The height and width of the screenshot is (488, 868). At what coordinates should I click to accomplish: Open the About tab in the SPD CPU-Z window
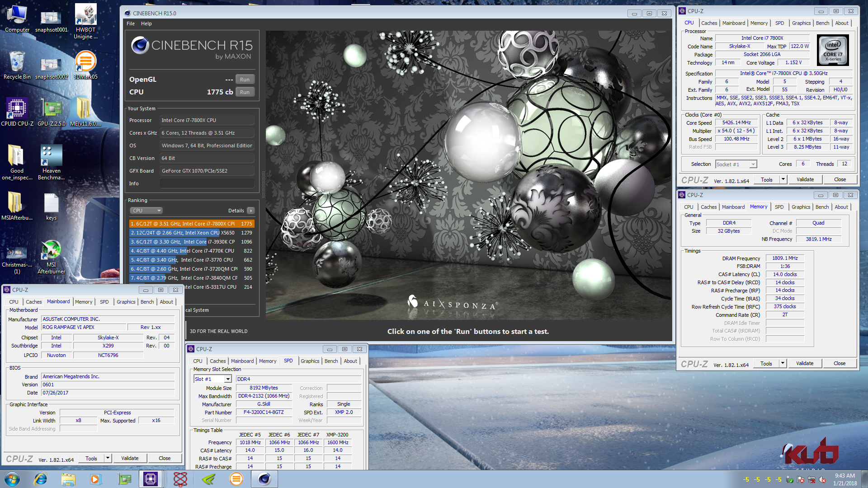(350, 361)
